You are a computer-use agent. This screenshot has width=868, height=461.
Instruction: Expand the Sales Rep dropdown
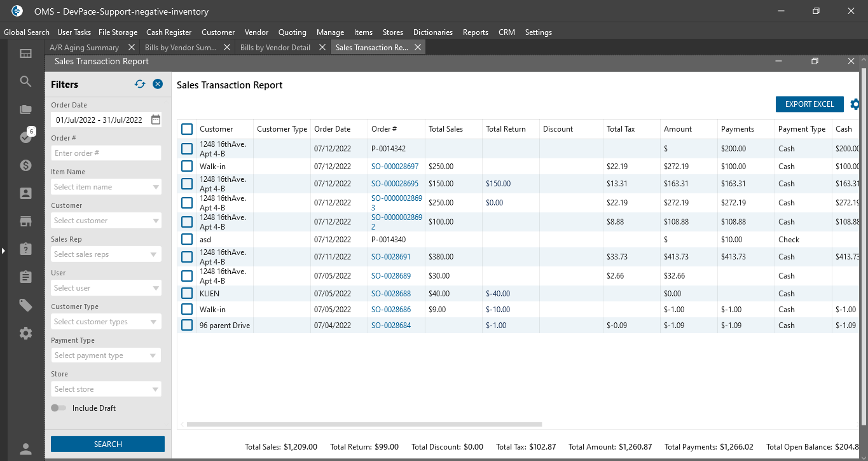point(106,254)
